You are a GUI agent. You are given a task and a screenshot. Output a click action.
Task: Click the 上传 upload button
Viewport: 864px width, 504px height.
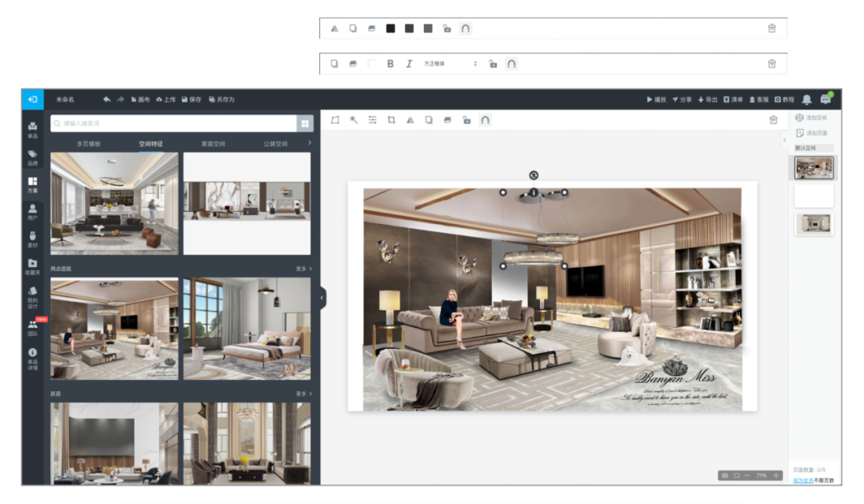click(x=166, y=100)
